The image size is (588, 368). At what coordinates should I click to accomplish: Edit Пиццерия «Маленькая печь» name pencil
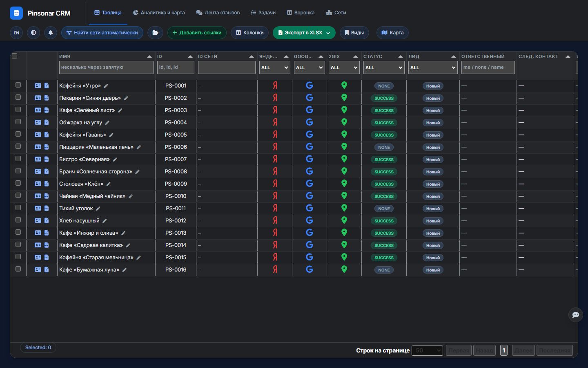point(139,147)
